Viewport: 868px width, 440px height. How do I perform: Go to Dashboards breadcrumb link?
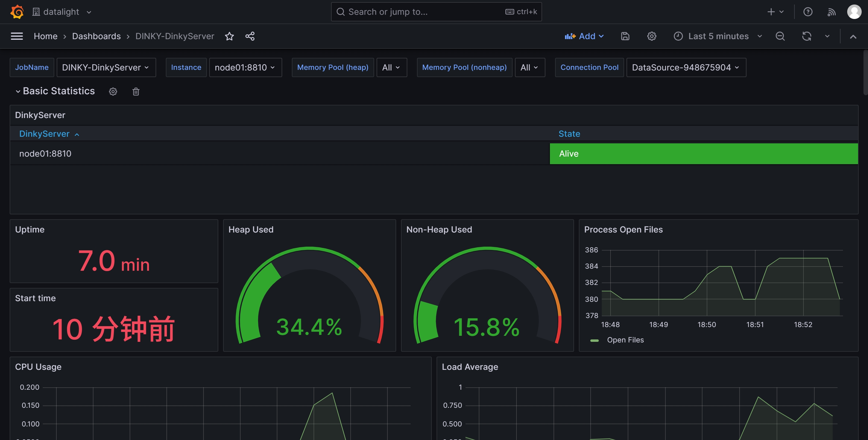(x=96, y=36)
